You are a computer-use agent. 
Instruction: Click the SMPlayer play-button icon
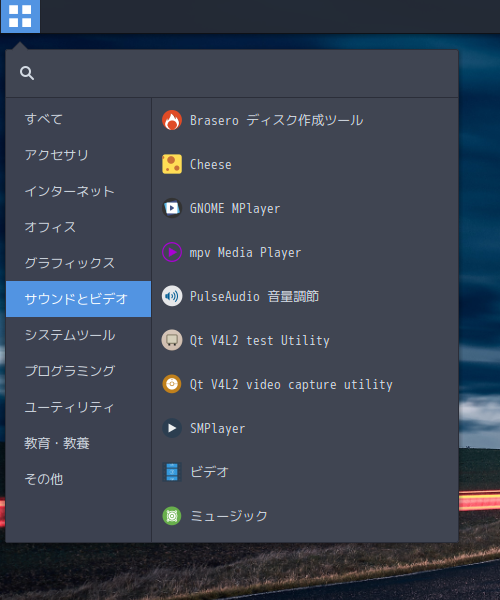coord(172,428)
